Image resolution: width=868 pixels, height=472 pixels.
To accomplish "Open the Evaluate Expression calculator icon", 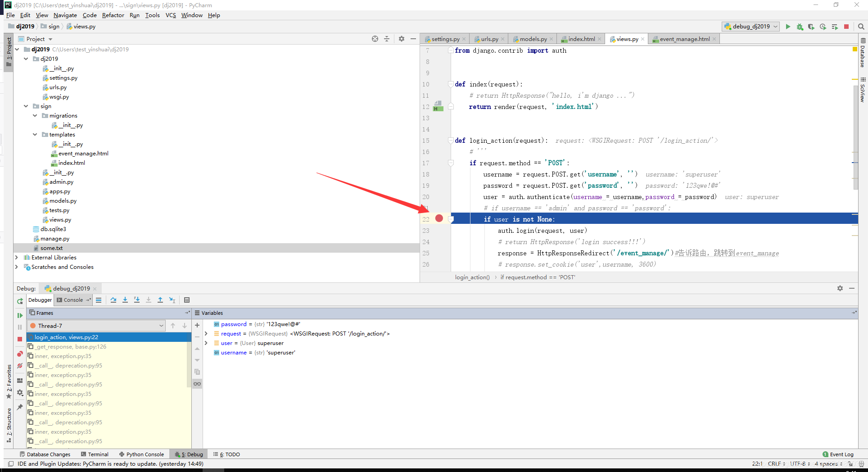I will coord(187,300).
